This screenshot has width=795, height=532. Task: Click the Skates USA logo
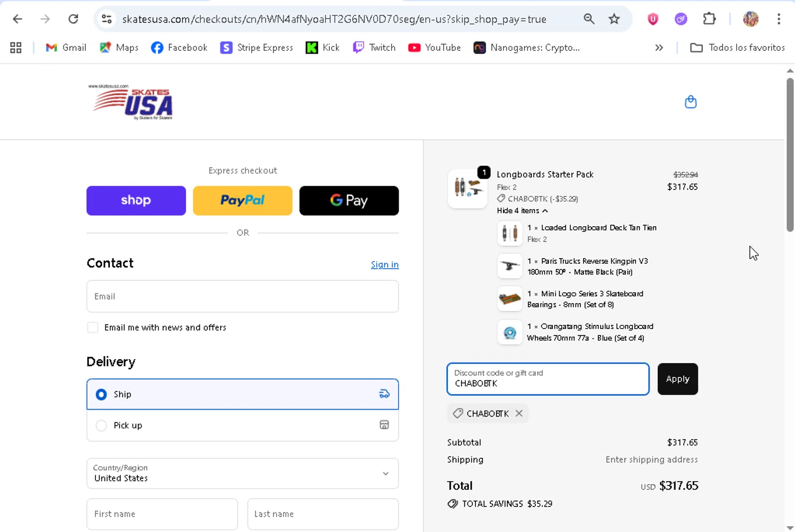pyautogui.click(x=130, y=102)
